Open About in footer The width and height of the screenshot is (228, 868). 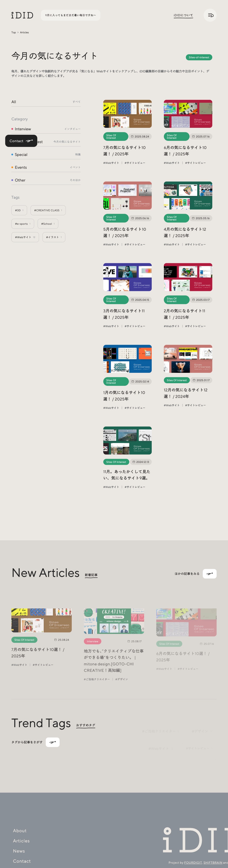click(20, 831)
